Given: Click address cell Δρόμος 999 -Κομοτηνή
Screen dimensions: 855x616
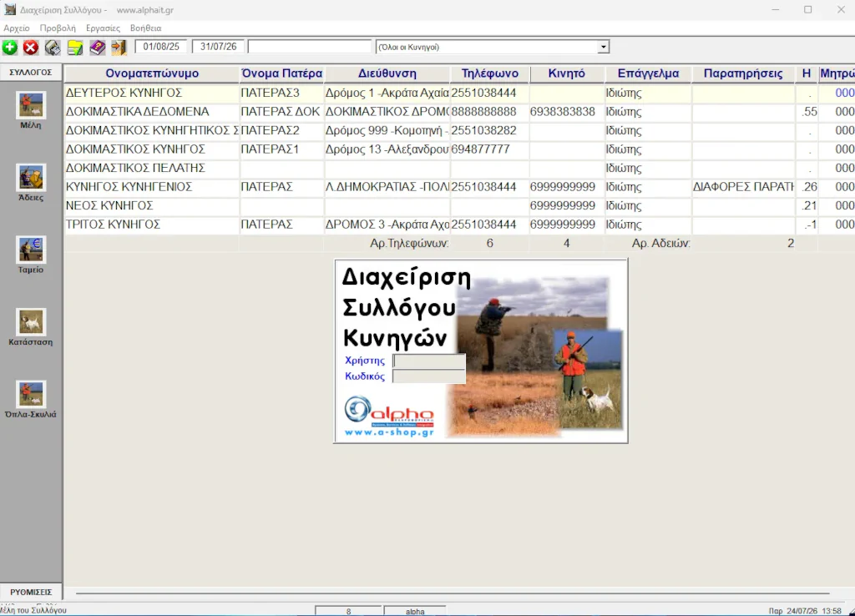Looking at the screenshot, I should coord(387,131).
